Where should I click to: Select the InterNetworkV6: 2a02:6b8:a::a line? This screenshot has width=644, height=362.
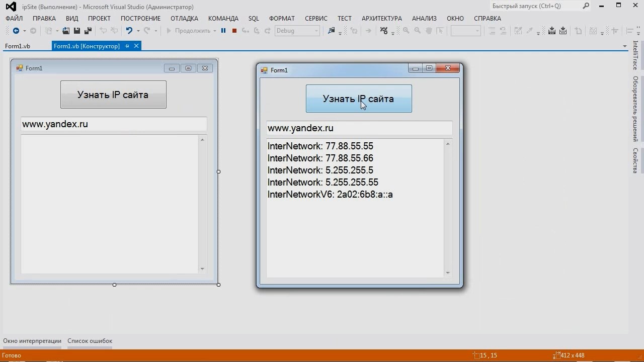tap(330, 195)
